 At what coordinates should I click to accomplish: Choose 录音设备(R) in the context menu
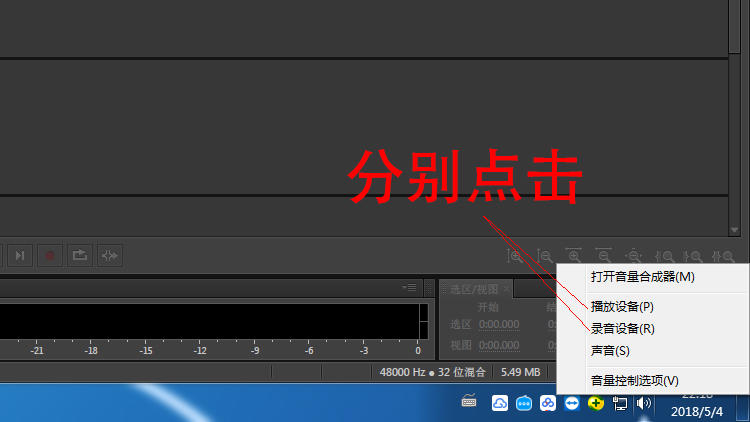click(x=622, y=328)
